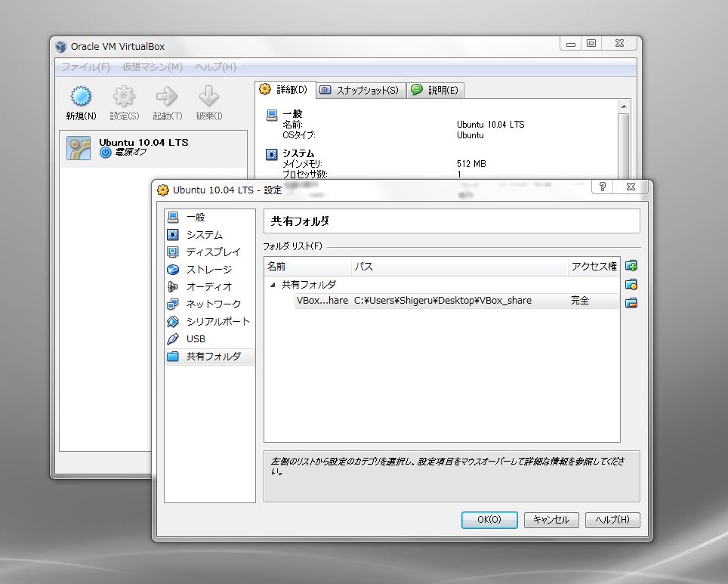Screen dimensions: 728x584
Task: Switch to the スナップショット(S) tab
Action: click(361, 90)
